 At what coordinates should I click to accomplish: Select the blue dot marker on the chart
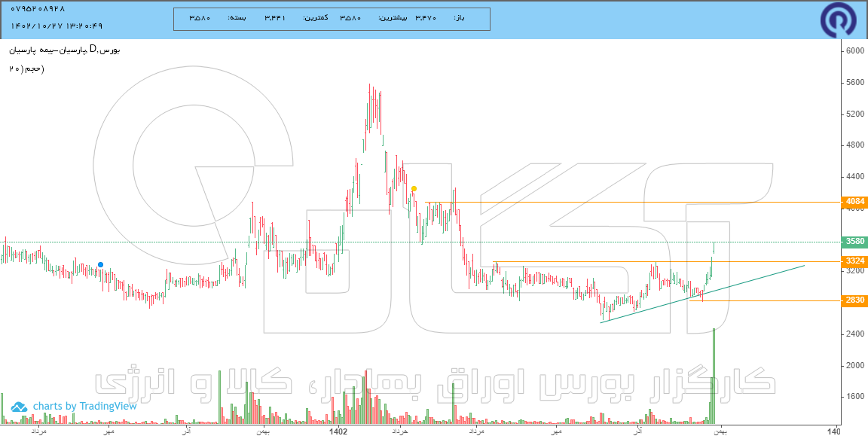click(x=100, y=265)
